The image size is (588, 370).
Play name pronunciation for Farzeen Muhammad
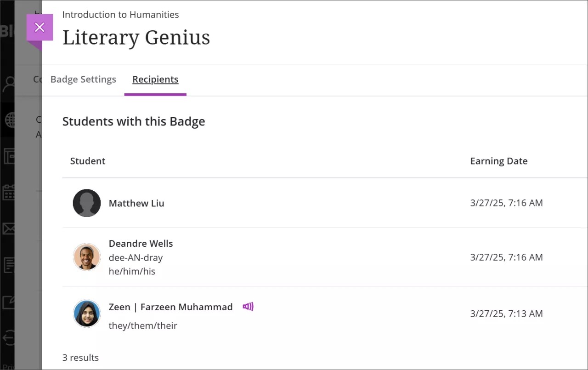coord(248,307)
